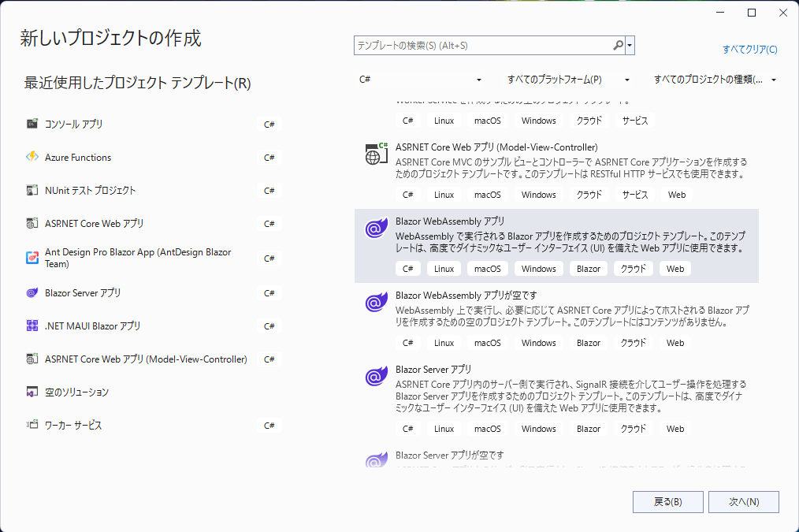The width and height of the screenshot is (799, 532).
Task: Click Web tag under Blazor Server アプリ
Action: pyautogui.click(x=675, y=429)
